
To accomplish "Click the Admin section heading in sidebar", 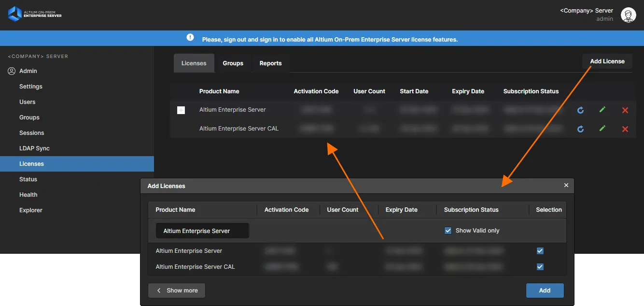I will click(28, 71).
